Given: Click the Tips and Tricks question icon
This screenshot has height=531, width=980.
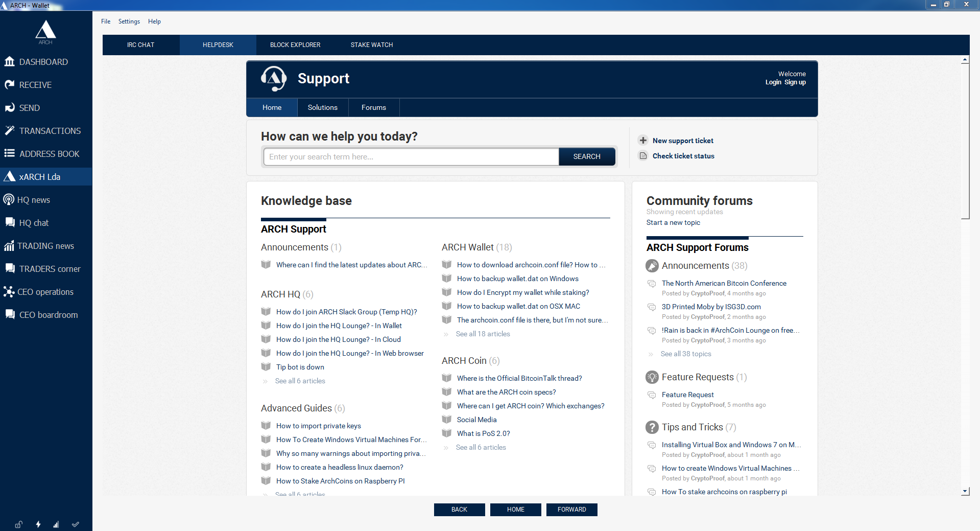Looking at the screenshot, I should pos(652,427).
